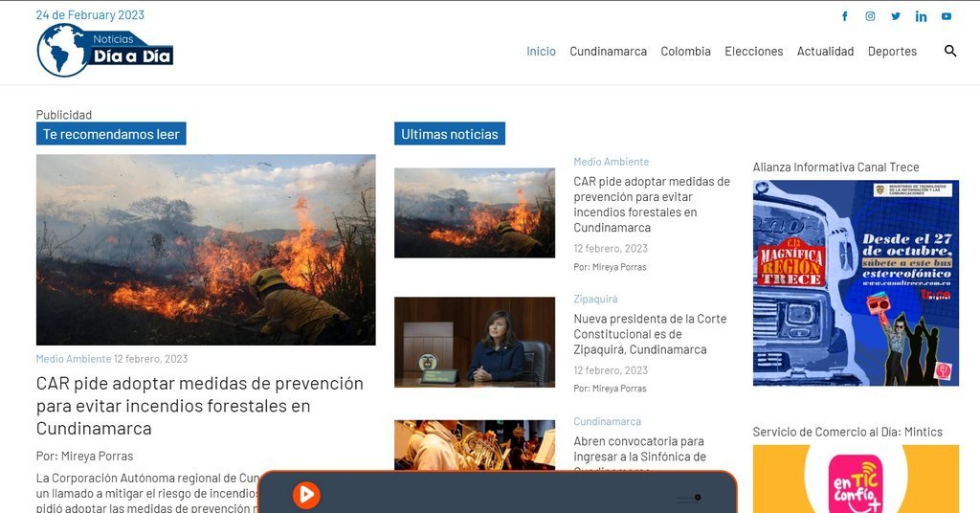980x513 pixels.
Task: Open the Elecciones menu item
Action: click(x=754, y=52)
